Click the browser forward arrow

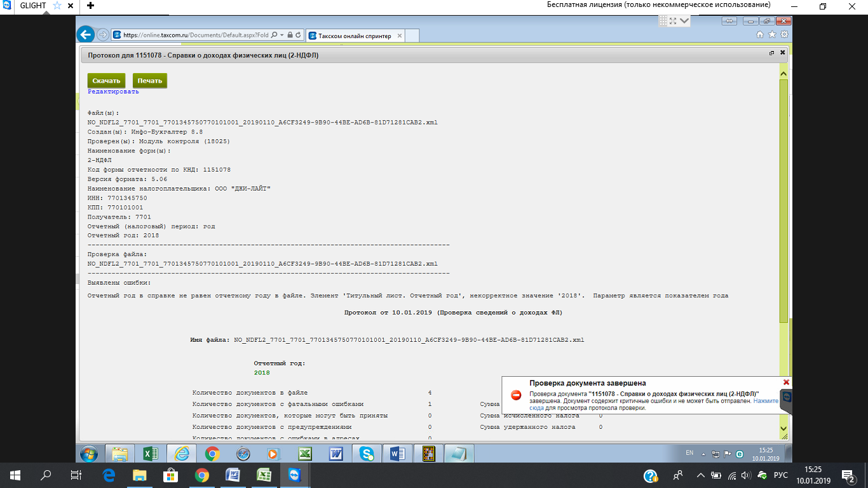[x=102, y=35]
